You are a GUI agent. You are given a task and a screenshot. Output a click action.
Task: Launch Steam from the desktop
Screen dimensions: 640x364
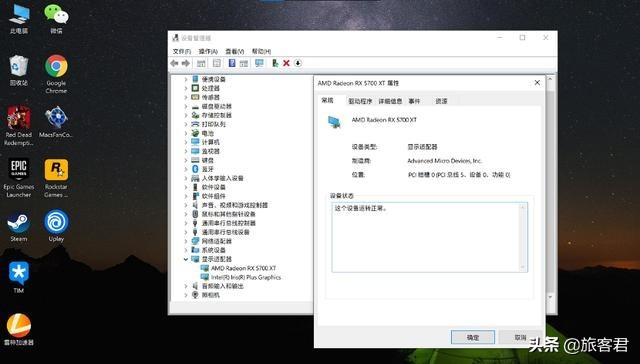(x=19, y=226)
